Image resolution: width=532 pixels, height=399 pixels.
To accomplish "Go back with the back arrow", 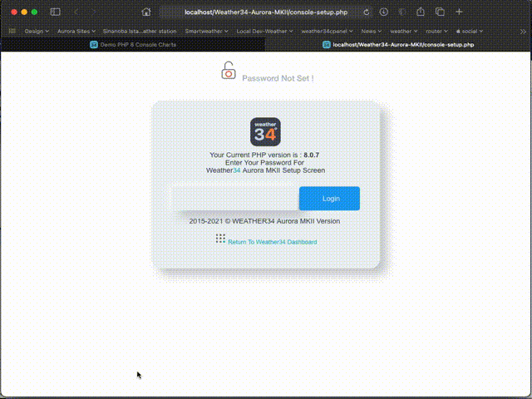I will [x=76, y=12].
